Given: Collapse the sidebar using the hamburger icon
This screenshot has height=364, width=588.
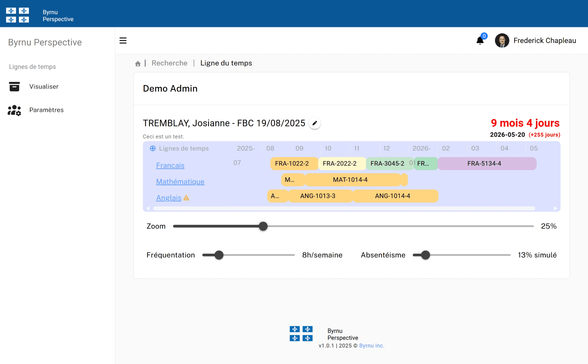Looking at the screenshot, I should 123,40.
